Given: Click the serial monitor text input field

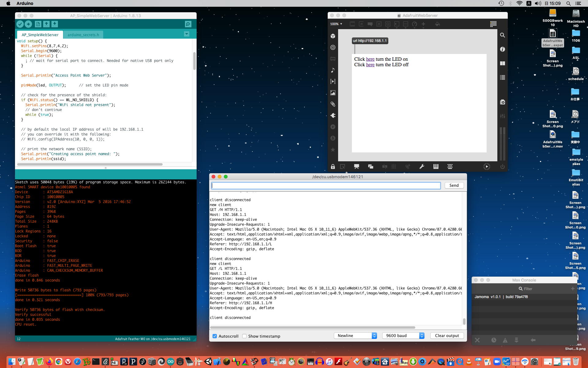Looking at the screenshot, I should [326, 186].
